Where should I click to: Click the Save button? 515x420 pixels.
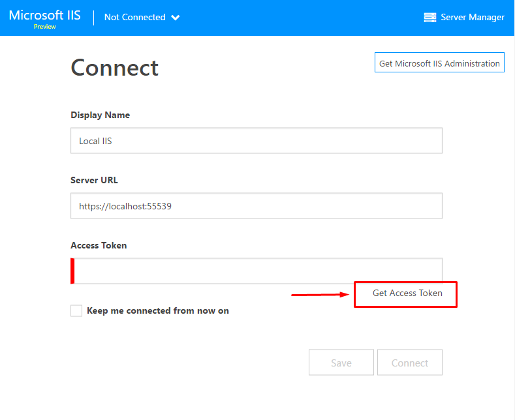click(341, 362)
